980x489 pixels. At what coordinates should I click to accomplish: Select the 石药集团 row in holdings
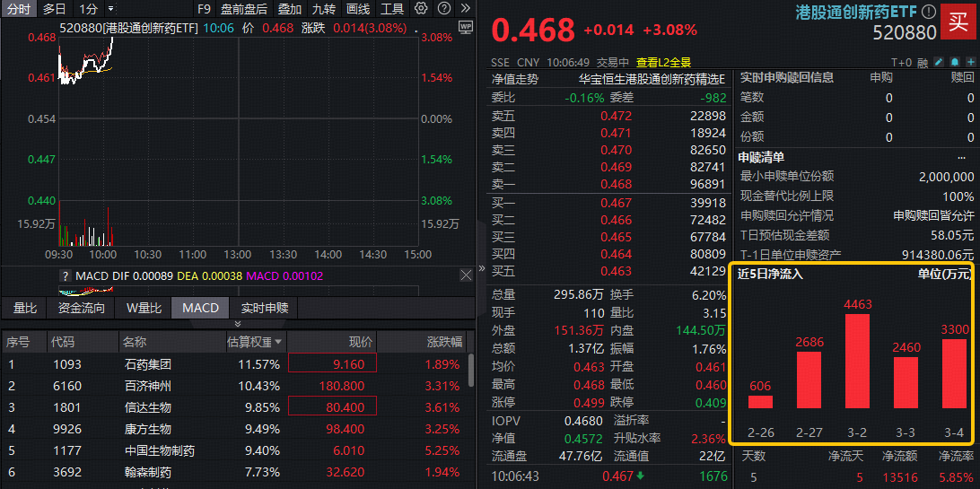pos(148,364)
